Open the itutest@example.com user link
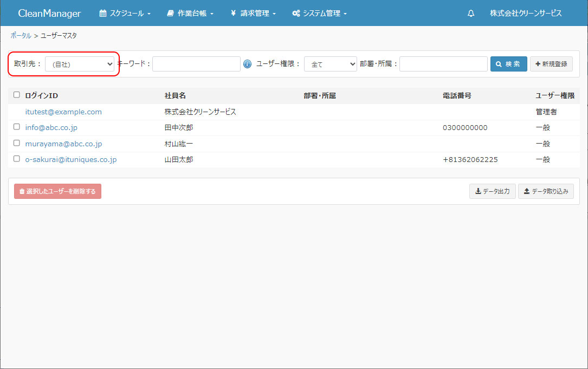 63,112
